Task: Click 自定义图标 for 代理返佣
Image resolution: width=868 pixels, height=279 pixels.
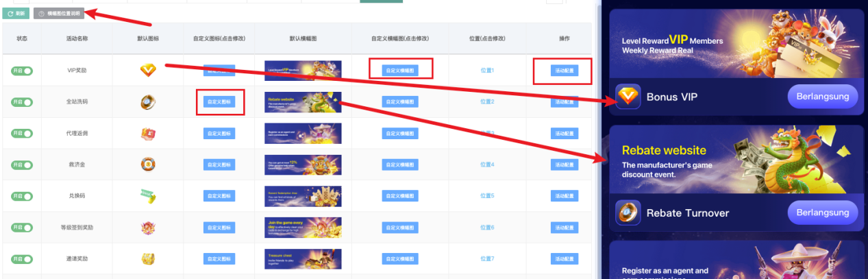Action: click(219, 133)
